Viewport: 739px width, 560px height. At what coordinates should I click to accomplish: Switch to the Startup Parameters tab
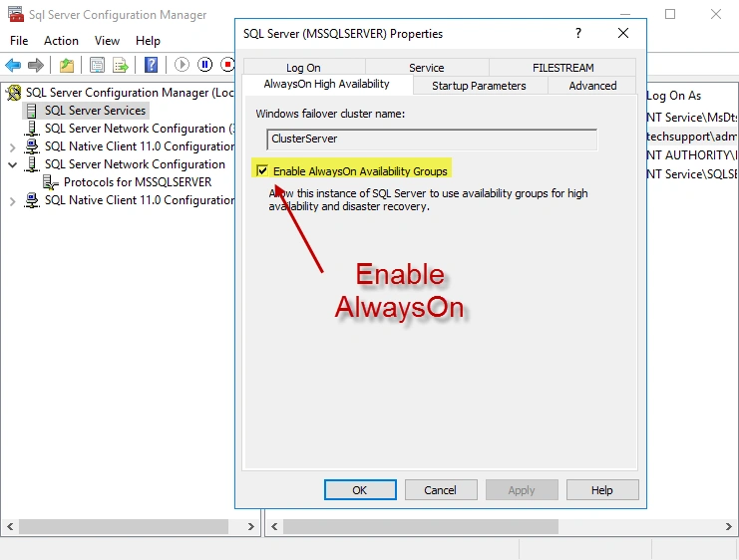[x=480, y=86]
